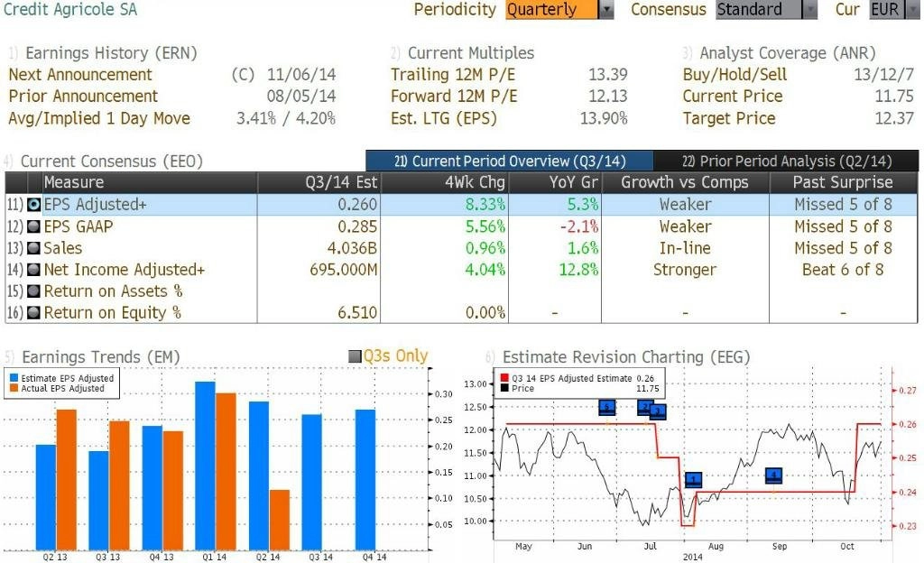Select the Sales row radio button
Image resolution: width=924 pixels, height=563 pixels.
(x=34, y=248)
